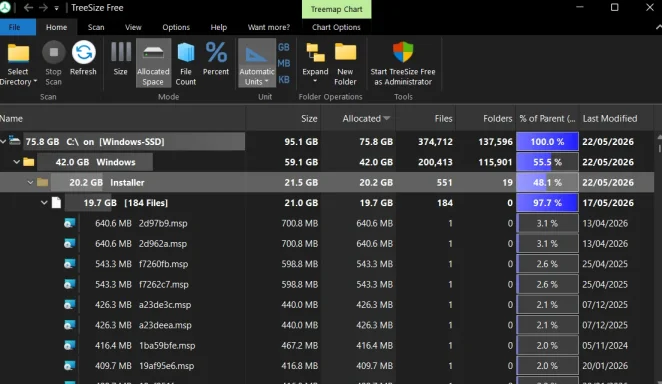Collapse the ribbon with the caret
This screenshot has width=662, height=384.
click(x=658, y=27)
